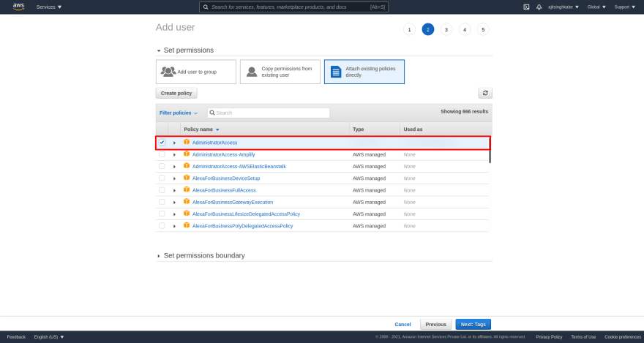Open Cookie preferences in footer

pos(623,337)
